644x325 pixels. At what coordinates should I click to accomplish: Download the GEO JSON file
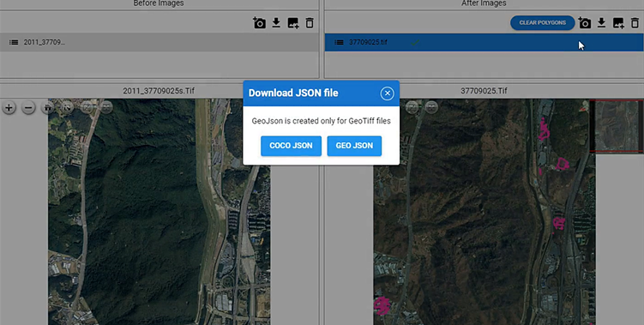coord(354,146)
